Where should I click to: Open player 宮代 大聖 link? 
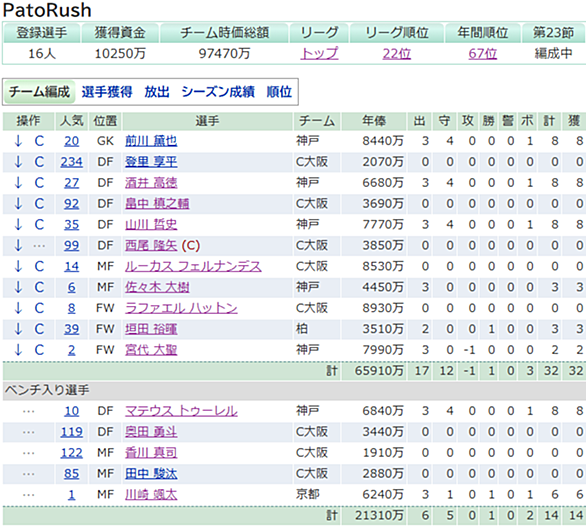point(151,350)
